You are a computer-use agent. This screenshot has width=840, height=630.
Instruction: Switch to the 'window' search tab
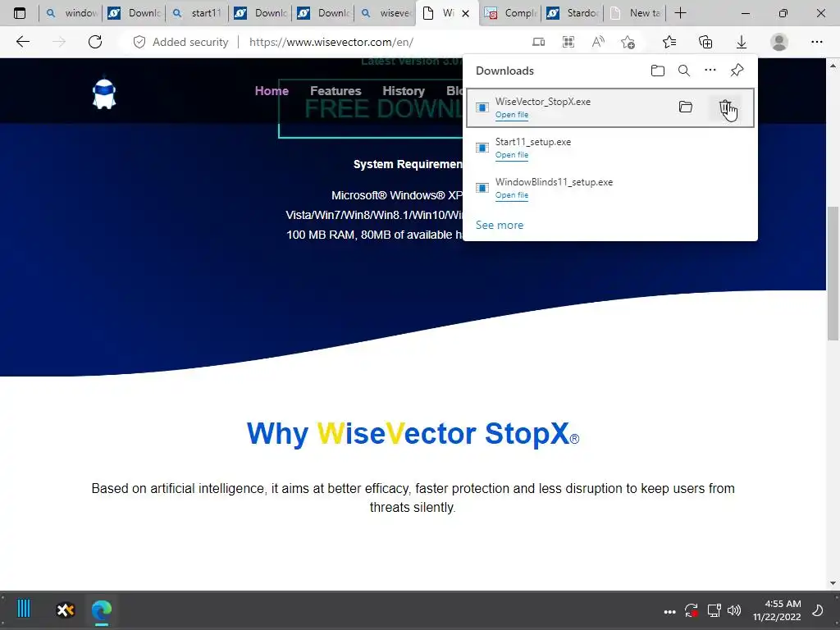click(x=71, y=13)
